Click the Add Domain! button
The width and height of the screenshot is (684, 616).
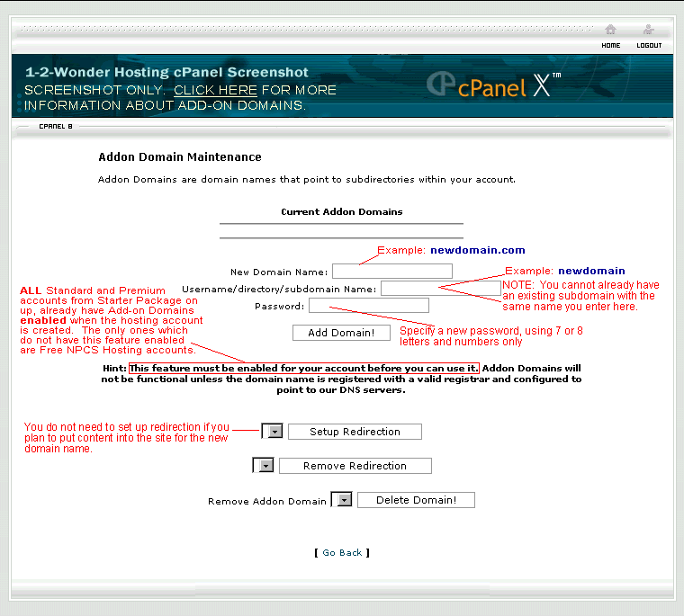point(341,333)
